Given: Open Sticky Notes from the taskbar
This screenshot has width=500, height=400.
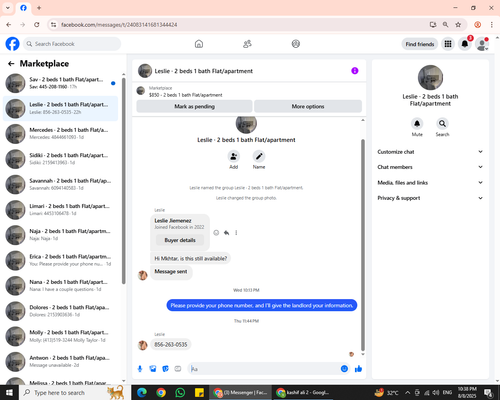Looking at the screenshot, I should (199, 393).
